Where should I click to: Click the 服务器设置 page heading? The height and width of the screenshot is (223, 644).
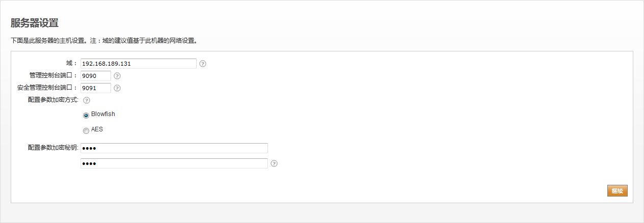click(x=34, y=23)
